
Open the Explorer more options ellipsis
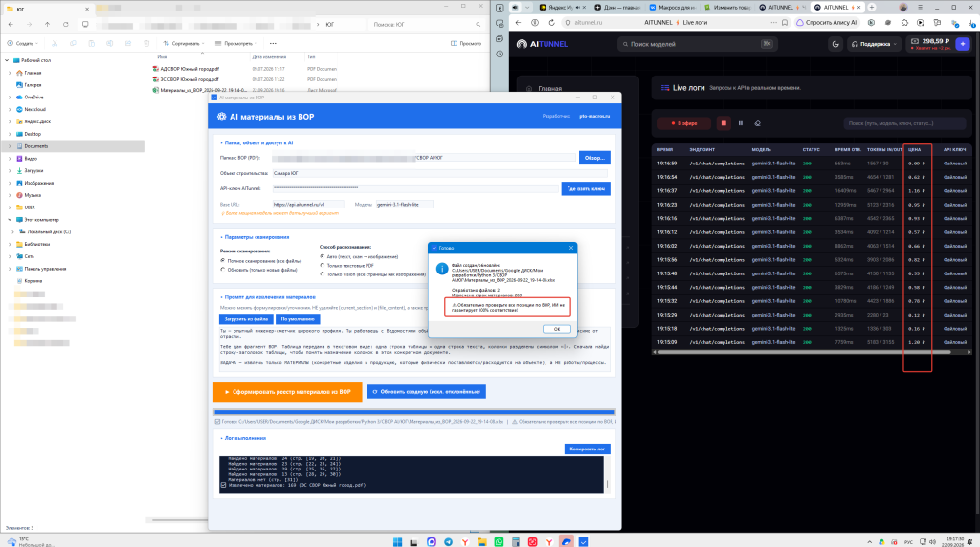(x=273, y=44)
